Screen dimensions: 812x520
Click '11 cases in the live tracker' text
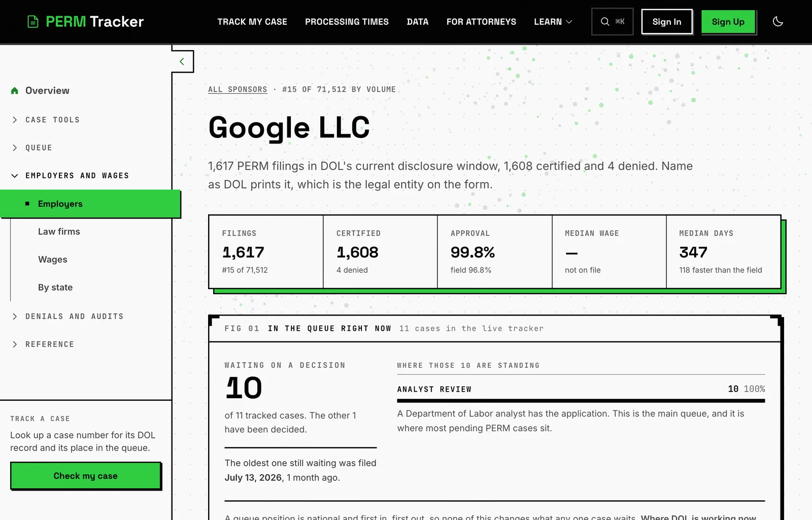(x=471, y=329)
